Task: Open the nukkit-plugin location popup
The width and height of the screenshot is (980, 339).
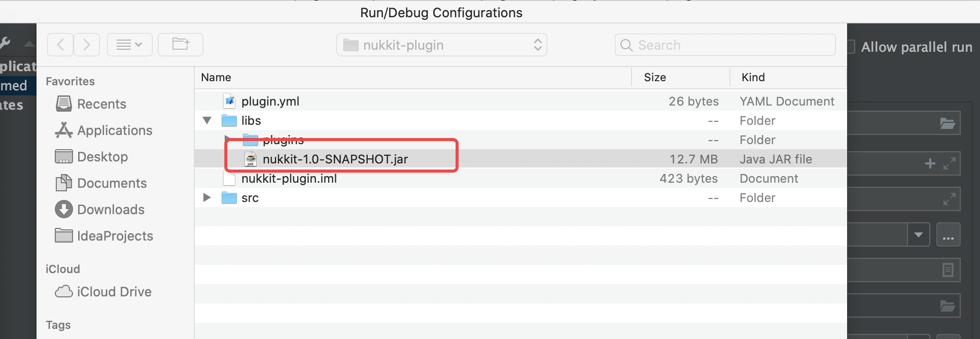Action: [441, 45]
